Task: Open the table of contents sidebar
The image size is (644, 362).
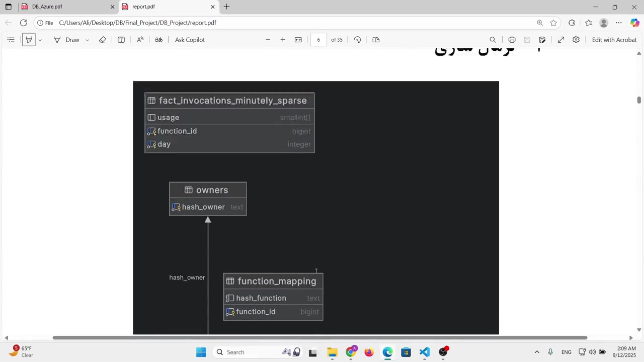Action: pyautogui.click(x=11, y=40)
